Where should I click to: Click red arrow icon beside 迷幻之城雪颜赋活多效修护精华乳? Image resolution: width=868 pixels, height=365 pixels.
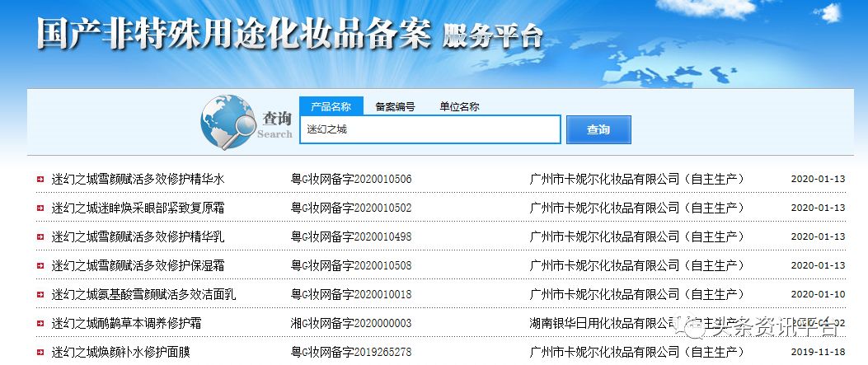point(40,236)
